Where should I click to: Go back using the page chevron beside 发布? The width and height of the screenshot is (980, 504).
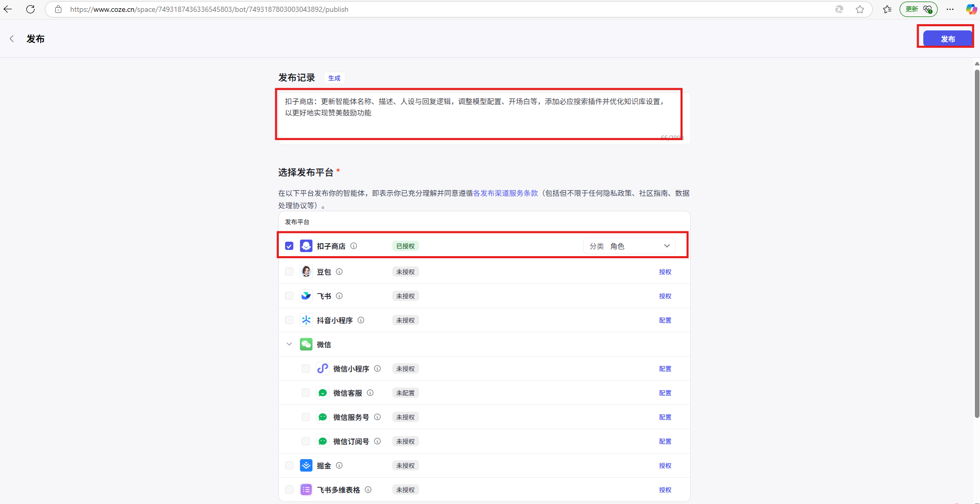coord(12,39)
